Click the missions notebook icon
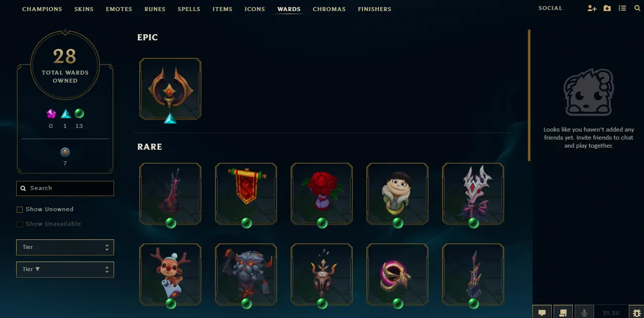The image size is (644, 318). coord(563,312)
